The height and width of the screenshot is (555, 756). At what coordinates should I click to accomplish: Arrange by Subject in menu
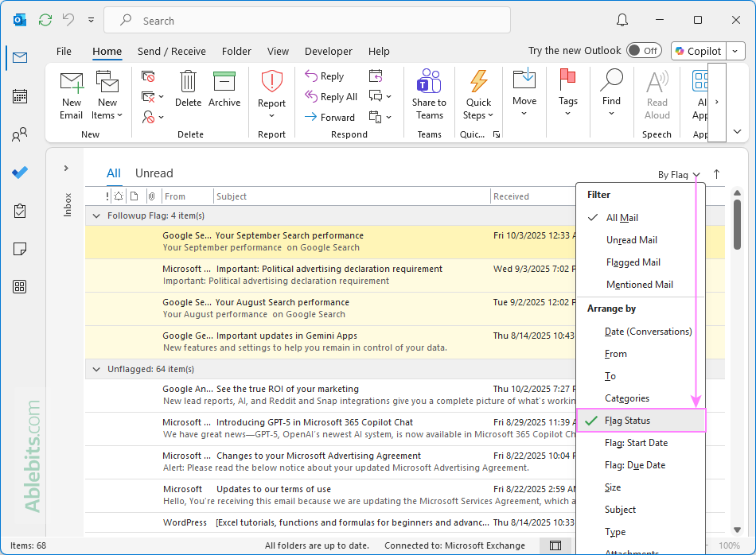point(641,509)
